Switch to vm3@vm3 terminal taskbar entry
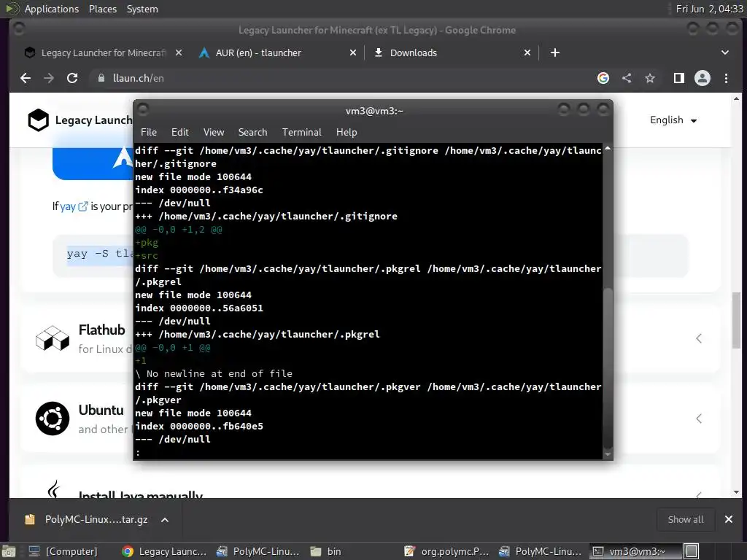Screen dimensions: 747x560 pyautogui.click(x=635, y=551)
